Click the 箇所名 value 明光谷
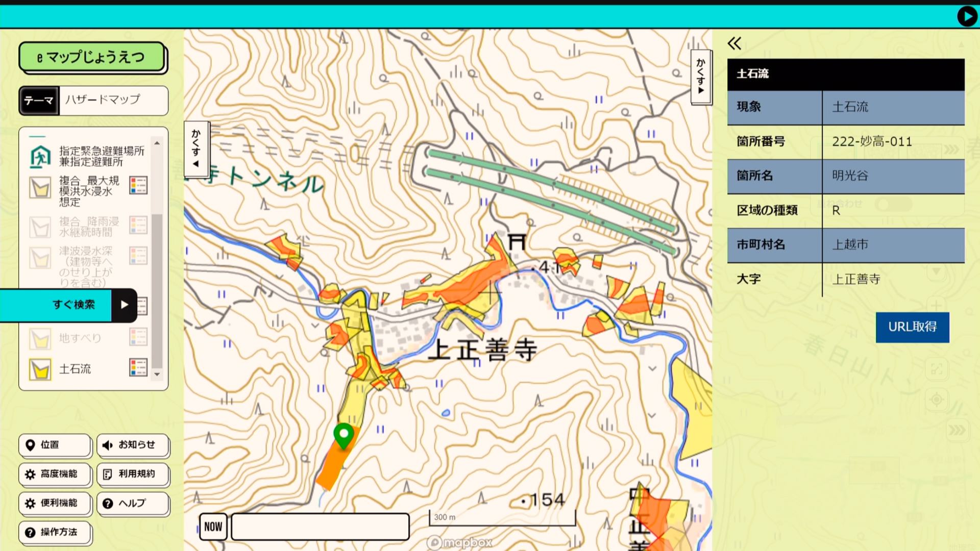 (850, 176)
